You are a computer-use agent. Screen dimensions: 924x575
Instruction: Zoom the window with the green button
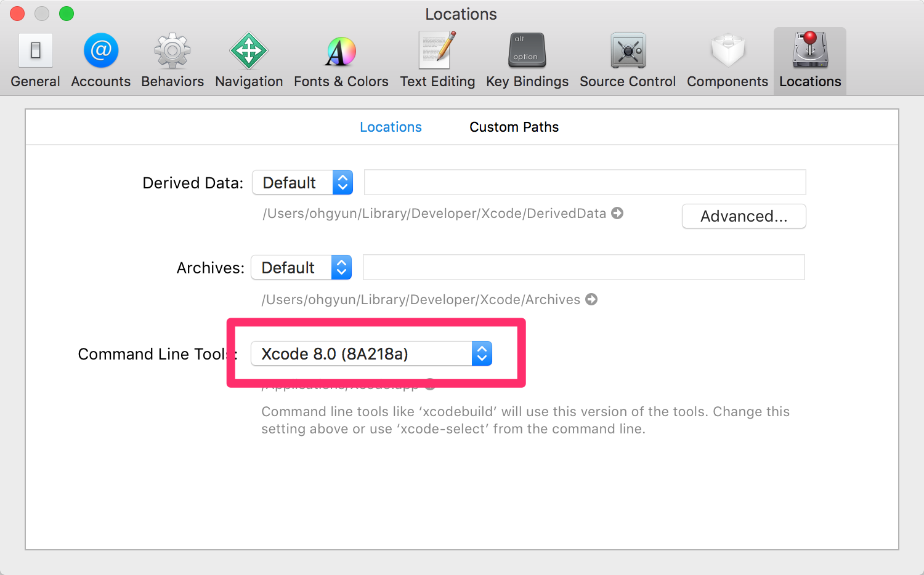click(67, 14)
